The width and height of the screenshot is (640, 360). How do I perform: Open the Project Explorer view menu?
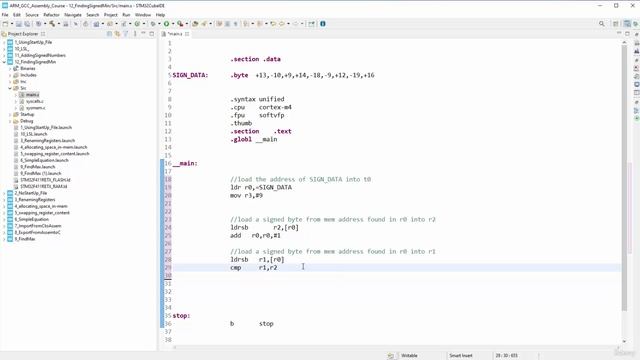tap(135, 34)
